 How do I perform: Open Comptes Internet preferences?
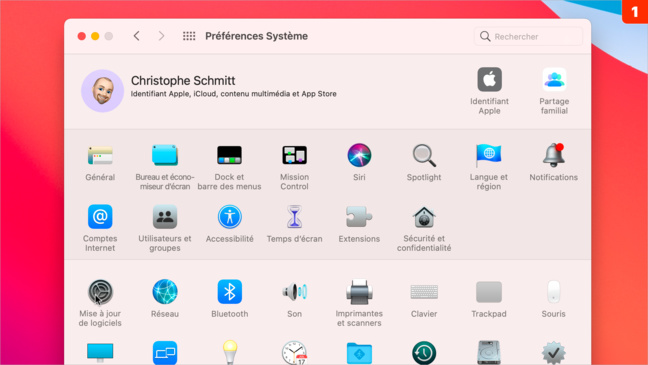pos(100,217)
